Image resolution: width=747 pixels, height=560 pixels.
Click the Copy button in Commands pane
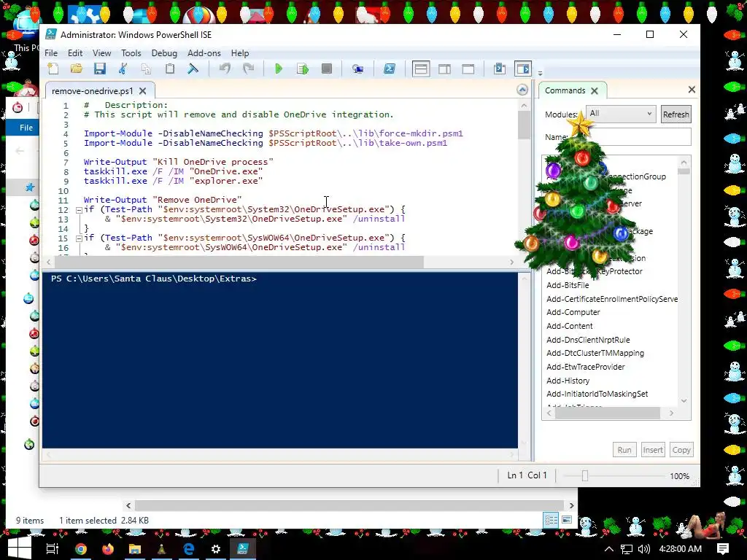(681, 449)
